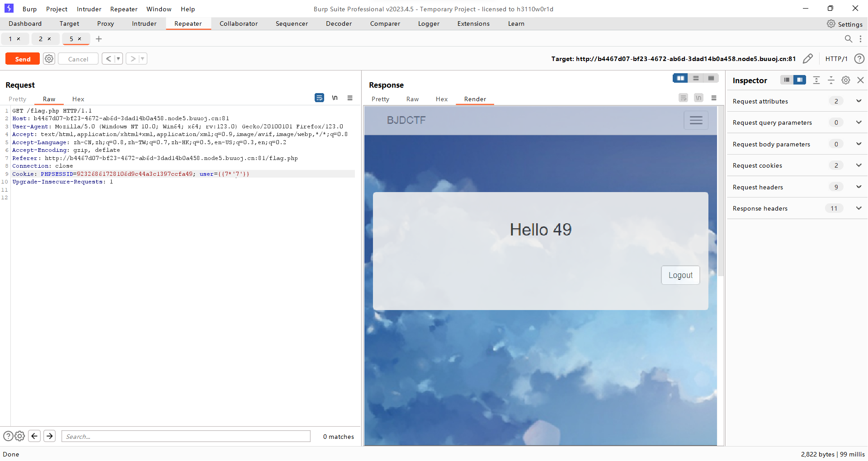Dock Inspector to the left icon
The width and height of the screenshot is (868, 461).
787,80
